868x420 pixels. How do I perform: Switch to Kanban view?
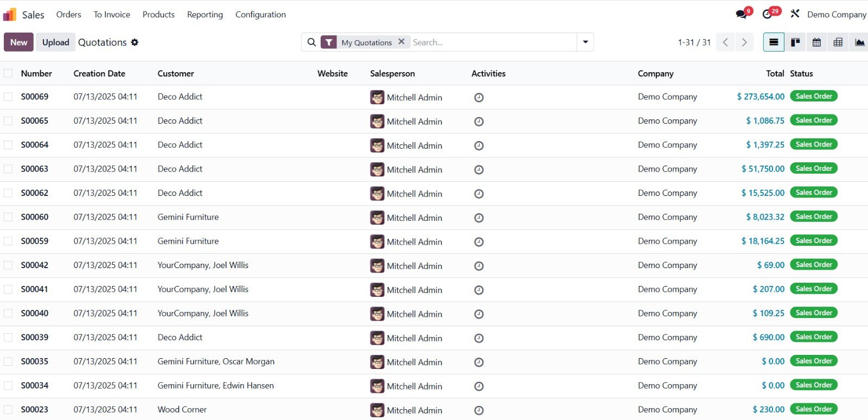[795, 42]
